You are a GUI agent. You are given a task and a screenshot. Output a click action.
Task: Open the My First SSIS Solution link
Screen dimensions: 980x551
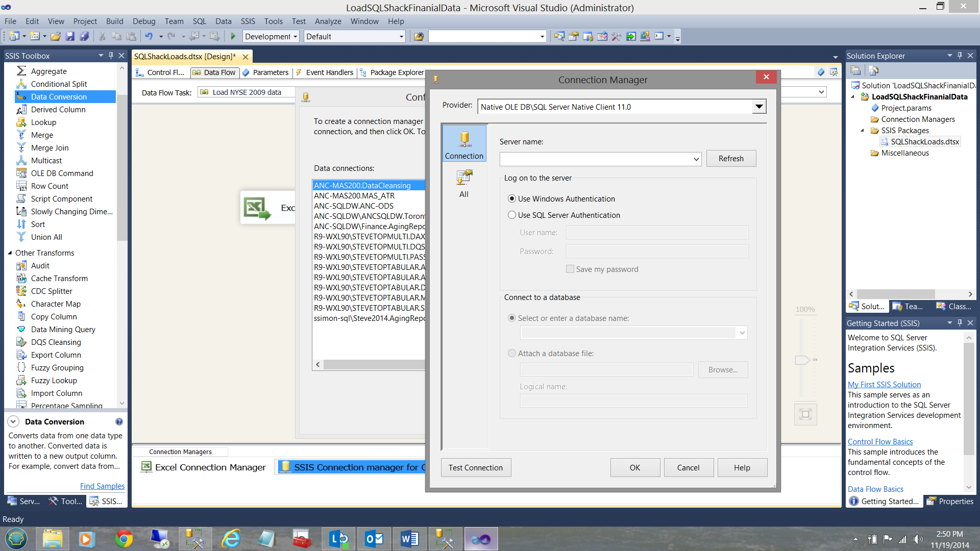pyautogui.click(x=884, y=385)
